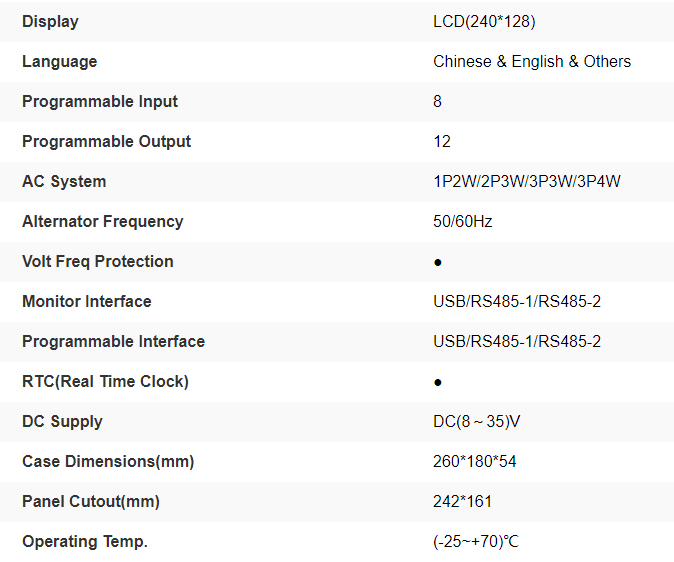Click the Programmable Input label
The width and height of the screenshot is (674, 562).
tap(100, 101)
